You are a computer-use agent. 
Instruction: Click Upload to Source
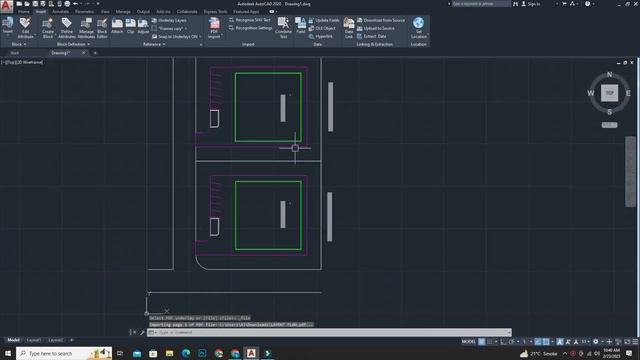pos(376,28)
